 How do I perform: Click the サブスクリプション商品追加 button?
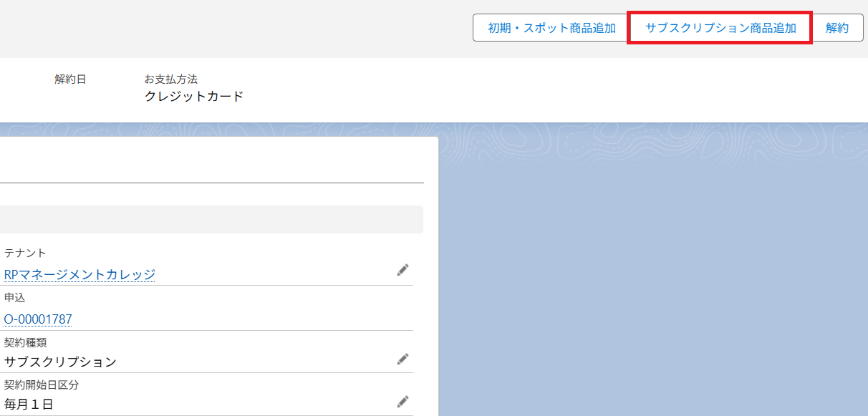point(720,28)
